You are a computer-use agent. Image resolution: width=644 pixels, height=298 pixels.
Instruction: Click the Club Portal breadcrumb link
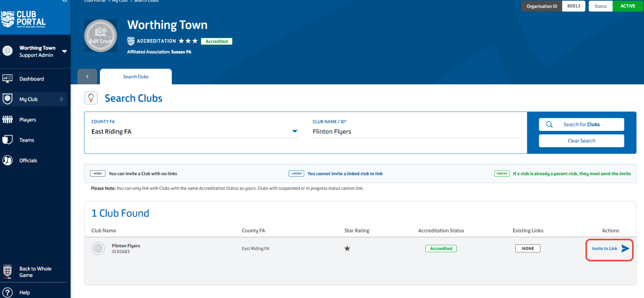click(95, 1)
